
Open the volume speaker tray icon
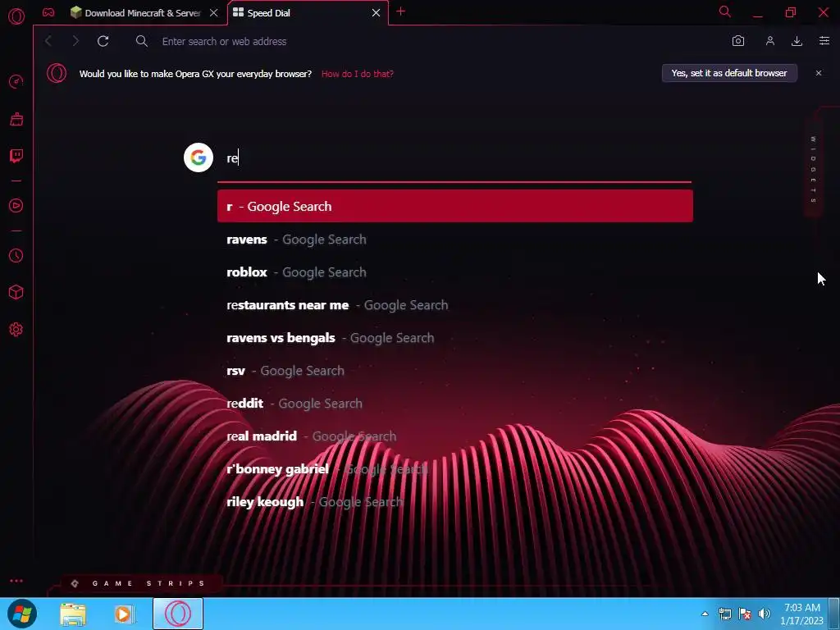coord(765,614)
